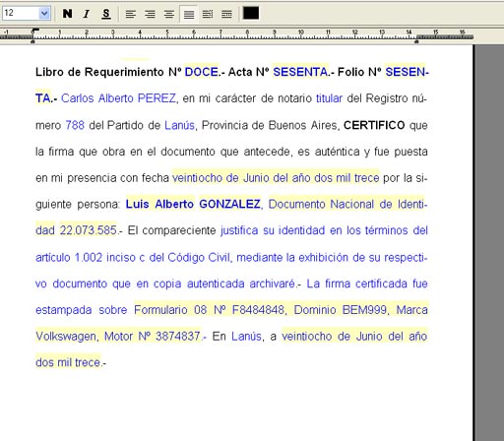Viewport: 504px width, 441px height.
Task: Click the highlighted word SESENTA after Acta
Action: (x=300, y=72)
